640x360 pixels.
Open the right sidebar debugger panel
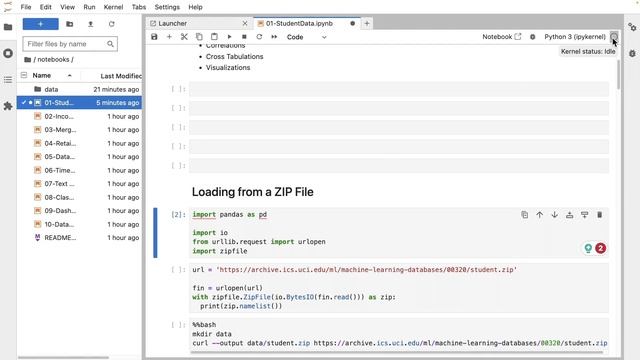coord(632,53)
